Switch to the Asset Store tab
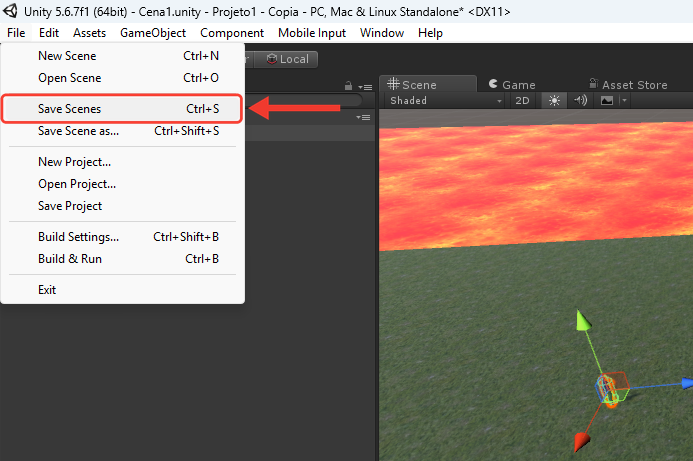Image resolution: width=693 pixels, height=461 pixels. point(628,84)
